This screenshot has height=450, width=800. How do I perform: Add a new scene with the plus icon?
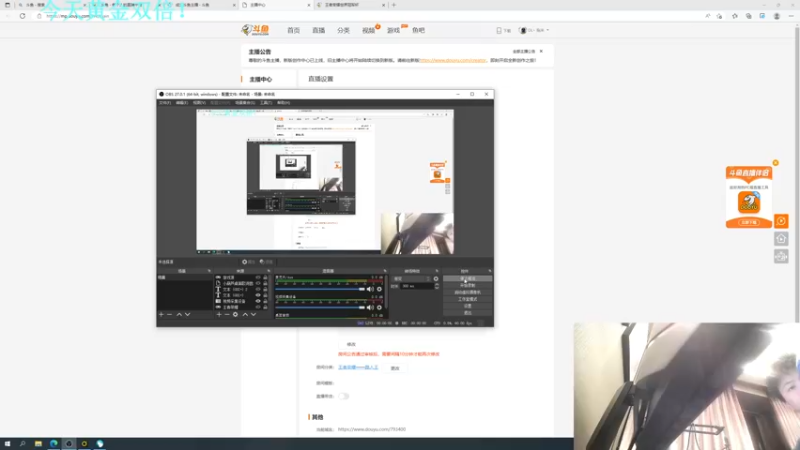(161, 315)
